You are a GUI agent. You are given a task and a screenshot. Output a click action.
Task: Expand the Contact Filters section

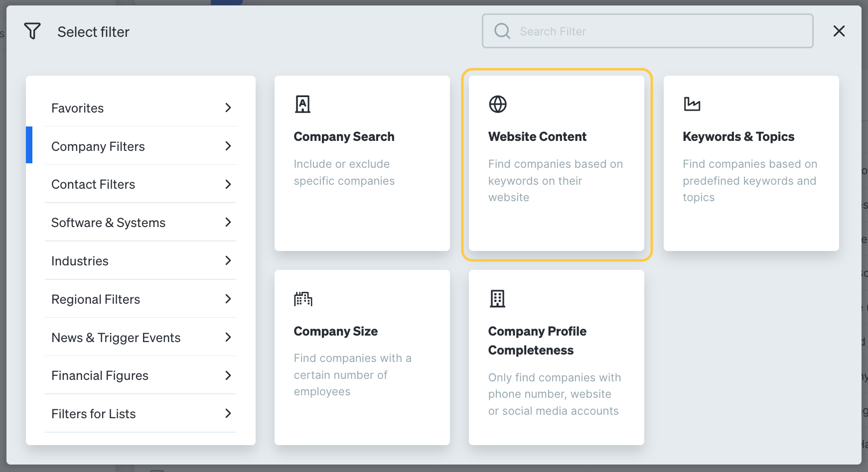[141, 184]
